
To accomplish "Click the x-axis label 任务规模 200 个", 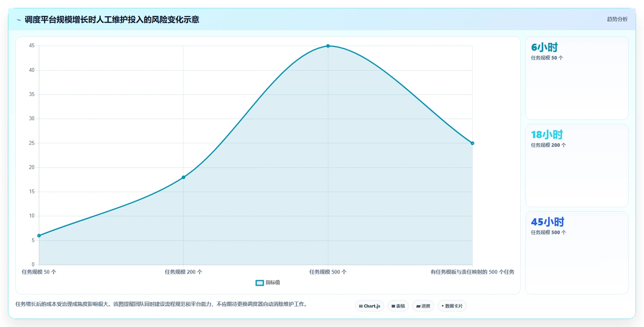I will [x=183, y=272].
